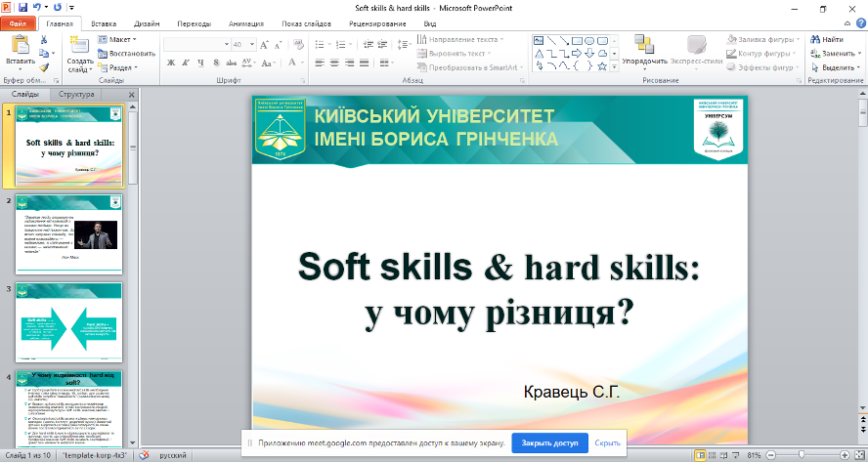Expand the Выделить selection dropdown
The height and width of the screenshot is (462, 868).
click(837, 67)
